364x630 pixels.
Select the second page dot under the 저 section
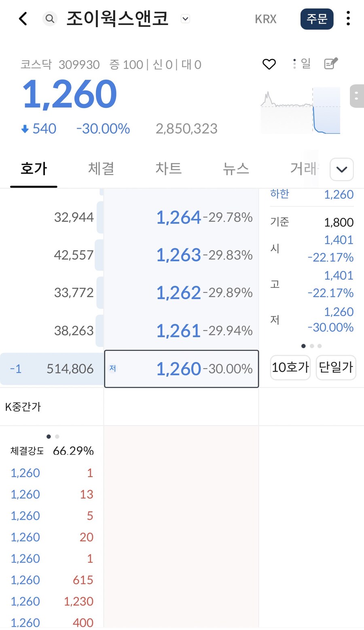311,346
